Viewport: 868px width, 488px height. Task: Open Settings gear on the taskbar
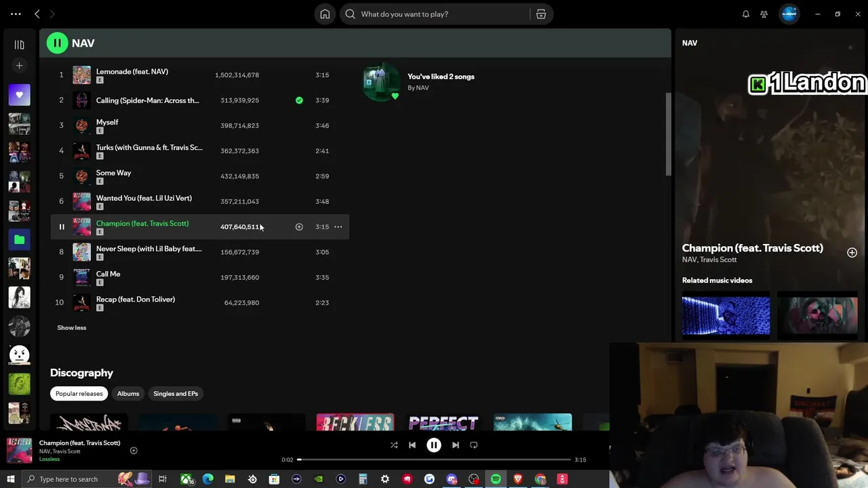pos(384,479)
